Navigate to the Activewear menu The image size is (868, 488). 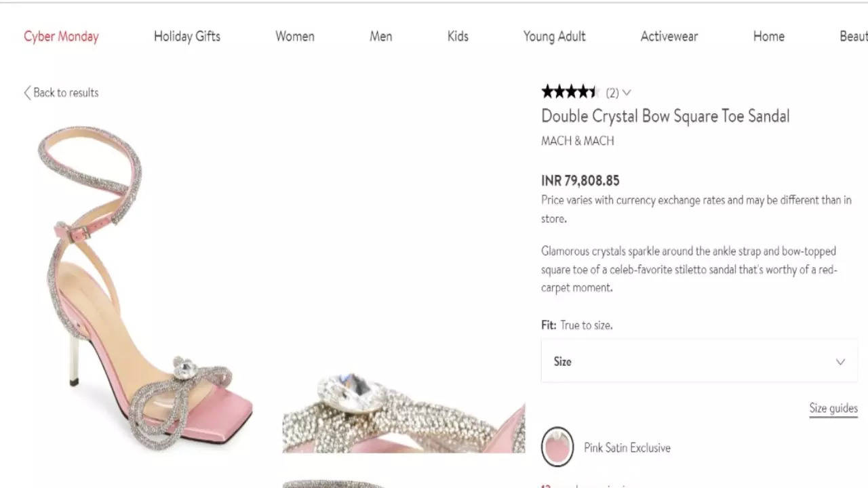(669, 37)
